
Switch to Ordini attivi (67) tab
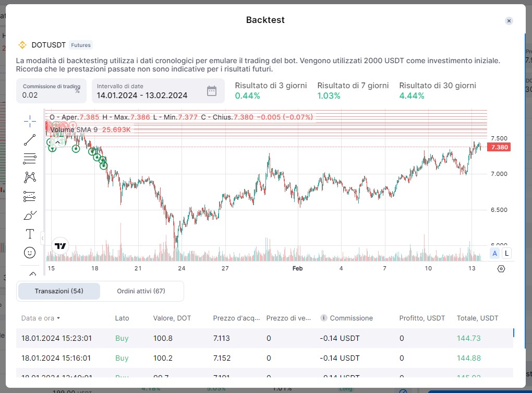tap(141, 291)
